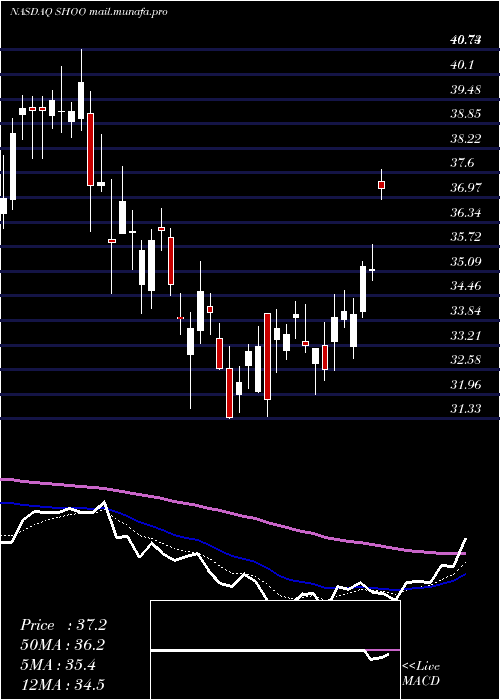Screen dimensions: 500x700
Task: Click the 31.33 price axis label
Action: tap(466, 409)
